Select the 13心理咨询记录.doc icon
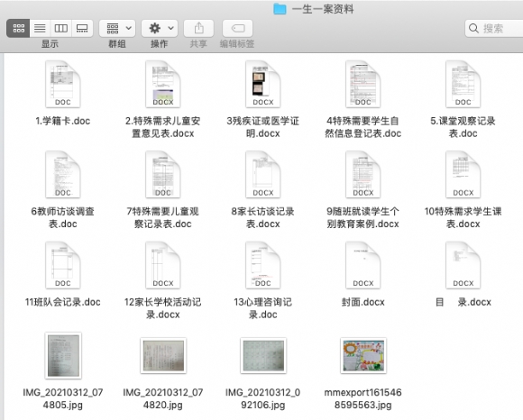The width and height of the screenshot is (523, 420). tap(262, 265)
